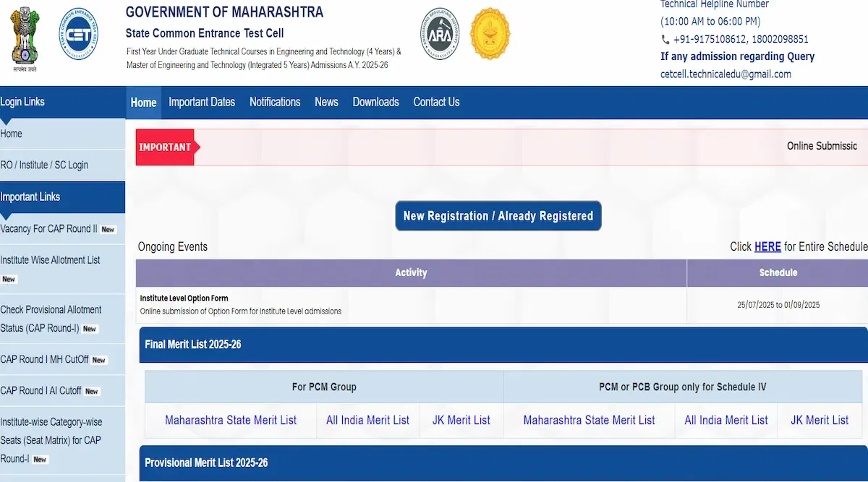Viewport: 868px width, 482px height.
Task: Open the Important Dates menu
Action: [x=202, y=102]
